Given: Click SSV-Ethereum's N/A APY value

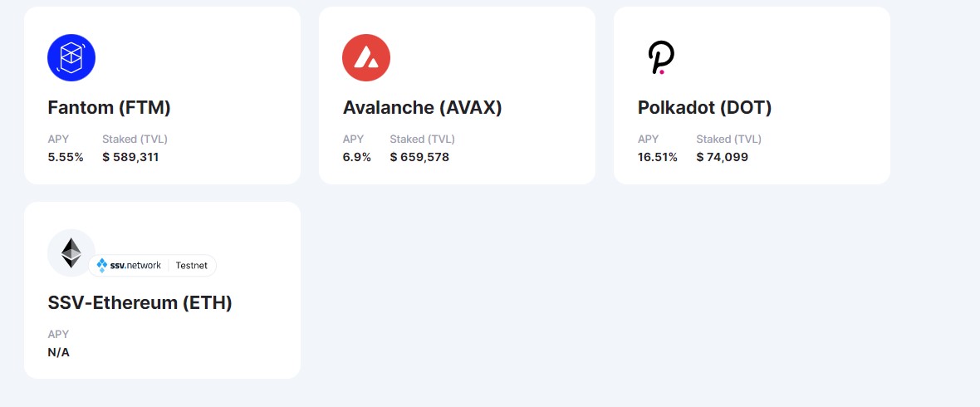Looking at the screenshot, I should pyautogui.click(x=59, y=351).
